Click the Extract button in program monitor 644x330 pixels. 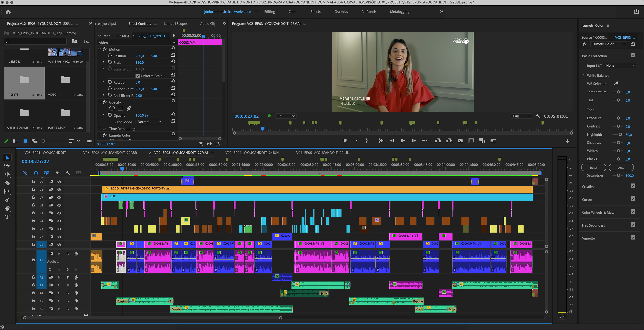[449, 141]
